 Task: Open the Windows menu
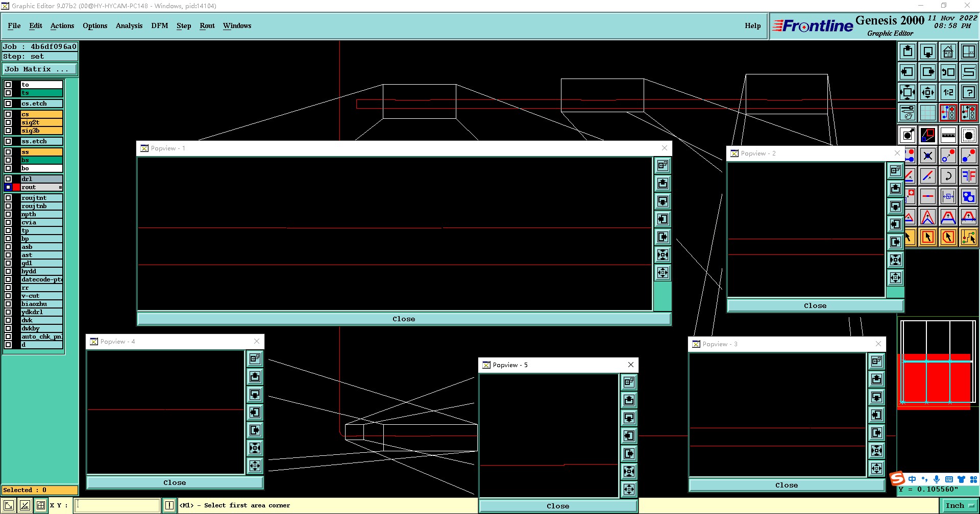coord(237,25)
